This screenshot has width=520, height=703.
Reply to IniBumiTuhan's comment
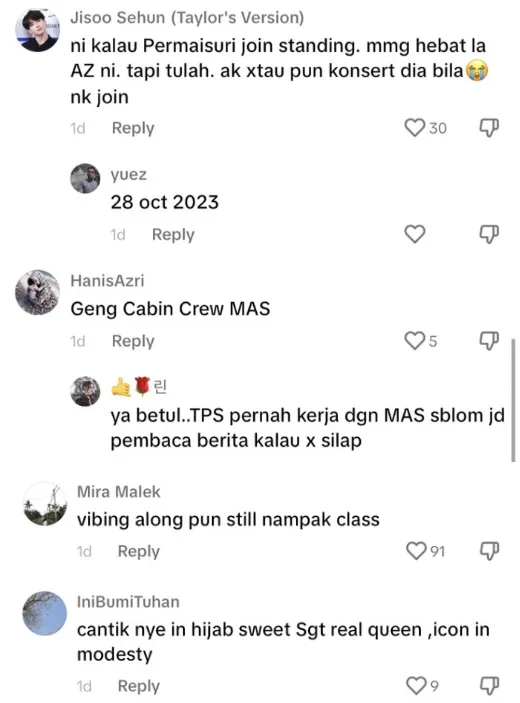(x=139, y=686)
